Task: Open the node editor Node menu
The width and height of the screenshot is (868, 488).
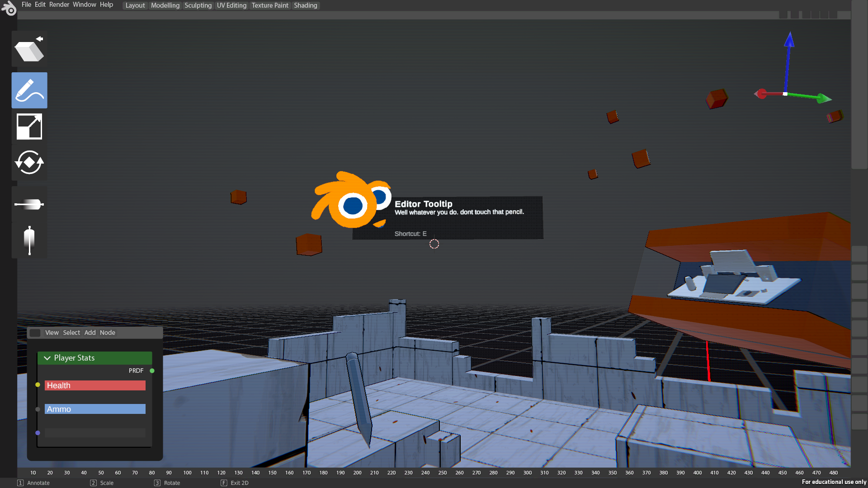Action: pos(108,333)
